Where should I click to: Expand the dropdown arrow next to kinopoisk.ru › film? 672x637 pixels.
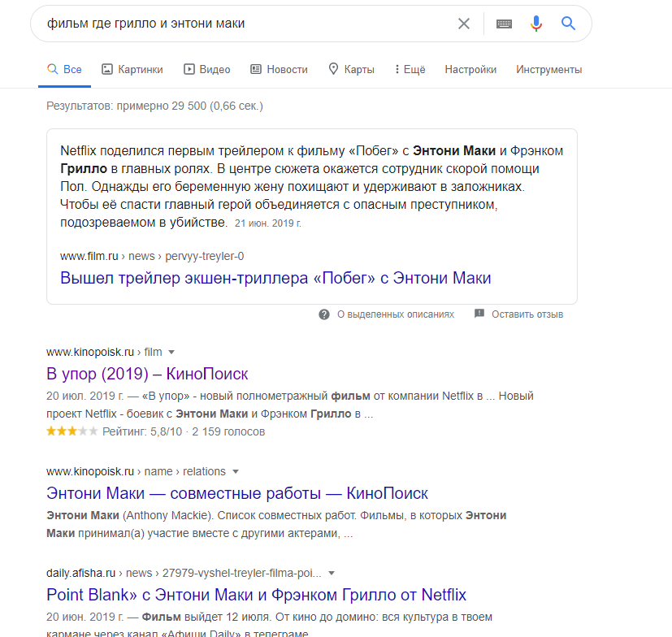tap(171, 353)
